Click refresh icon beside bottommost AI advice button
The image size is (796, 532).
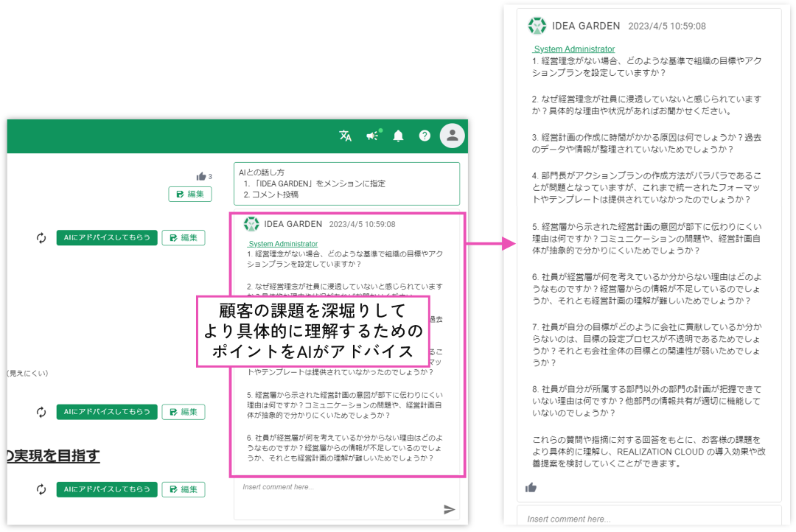click(x=41, y=489)
